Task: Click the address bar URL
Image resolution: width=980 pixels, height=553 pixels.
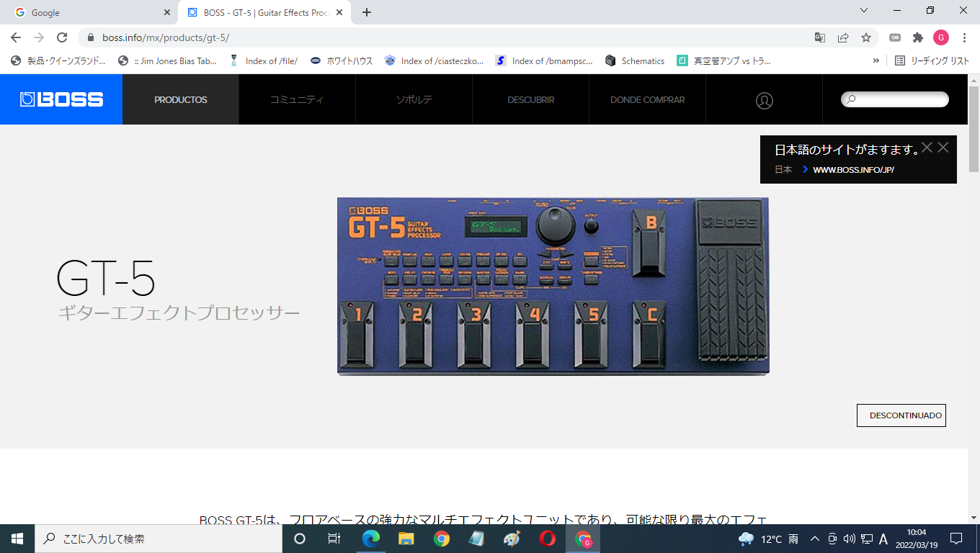Action: point(166,37)
